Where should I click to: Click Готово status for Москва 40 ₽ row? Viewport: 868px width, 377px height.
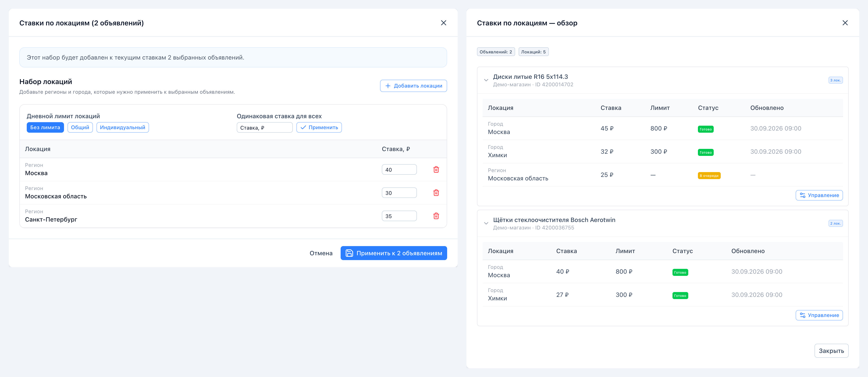[680, 272]
